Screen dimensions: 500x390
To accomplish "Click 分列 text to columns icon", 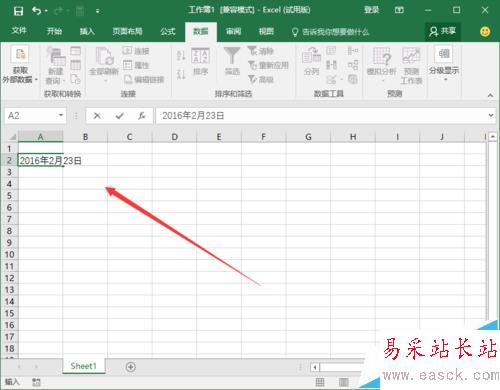I will point(311,61).
